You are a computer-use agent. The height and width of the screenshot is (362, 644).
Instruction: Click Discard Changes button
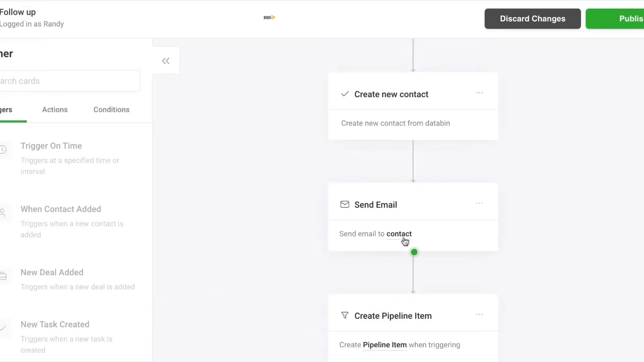[533, 18]
